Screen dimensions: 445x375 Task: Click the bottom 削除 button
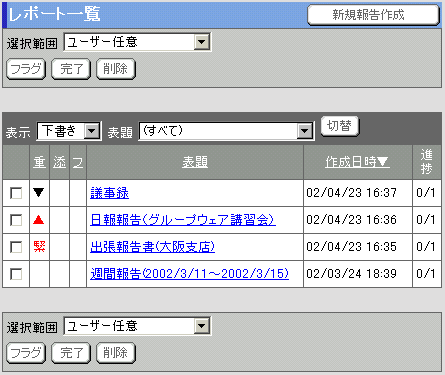[116, 353]
